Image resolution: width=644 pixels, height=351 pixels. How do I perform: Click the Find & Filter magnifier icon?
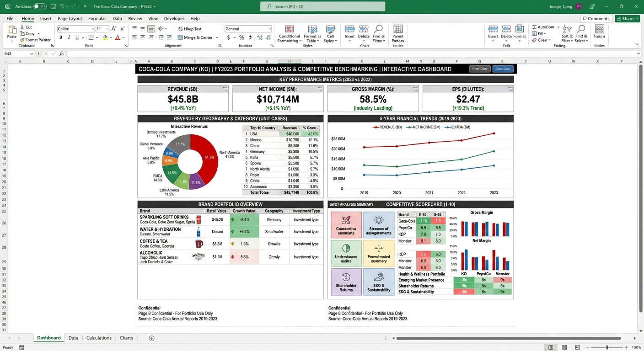[379, 29]
